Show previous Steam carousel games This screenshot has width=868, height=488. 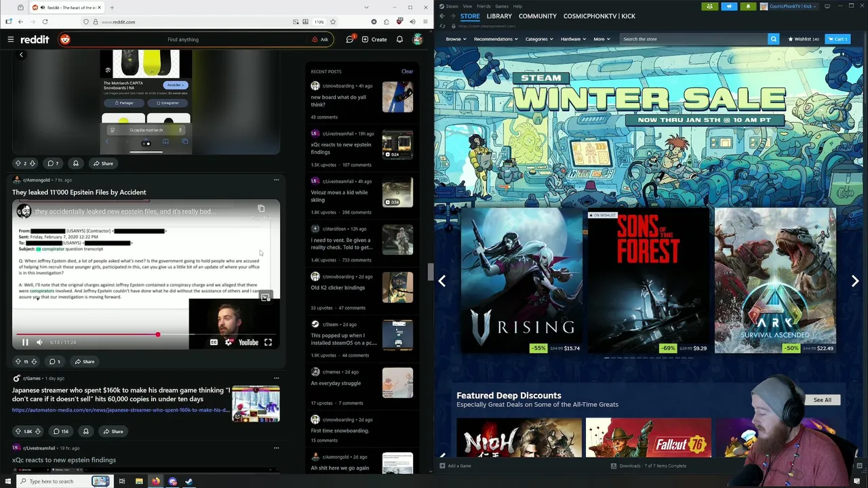[x=441, y=281]
